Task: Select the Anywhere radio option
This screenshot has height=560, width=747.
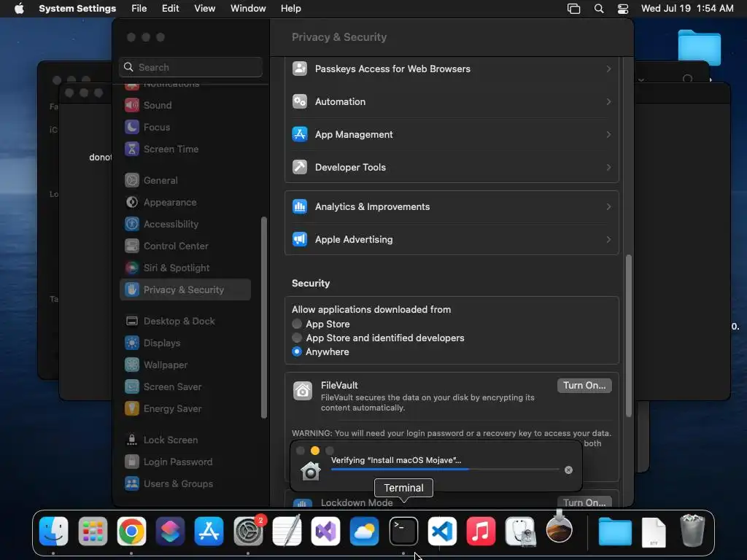Action: point(297,351)
